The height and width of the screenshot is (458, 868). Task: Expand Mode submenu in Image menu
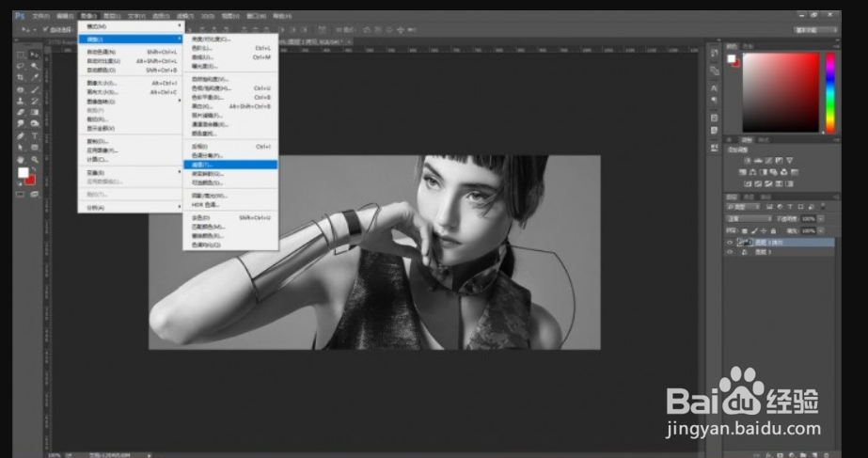pos(130,26)
